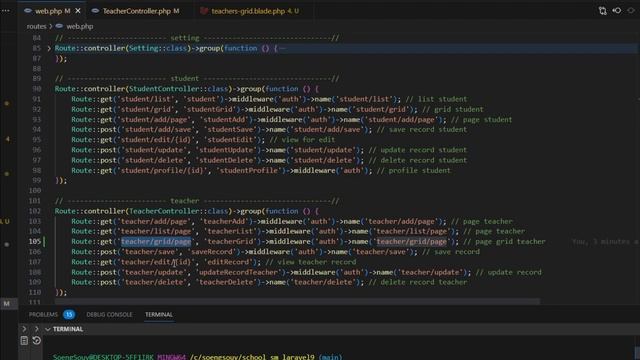Click the first chevron left of TERMINAL header
Viewport: 640px width, 360px height.
click(24, 329)
